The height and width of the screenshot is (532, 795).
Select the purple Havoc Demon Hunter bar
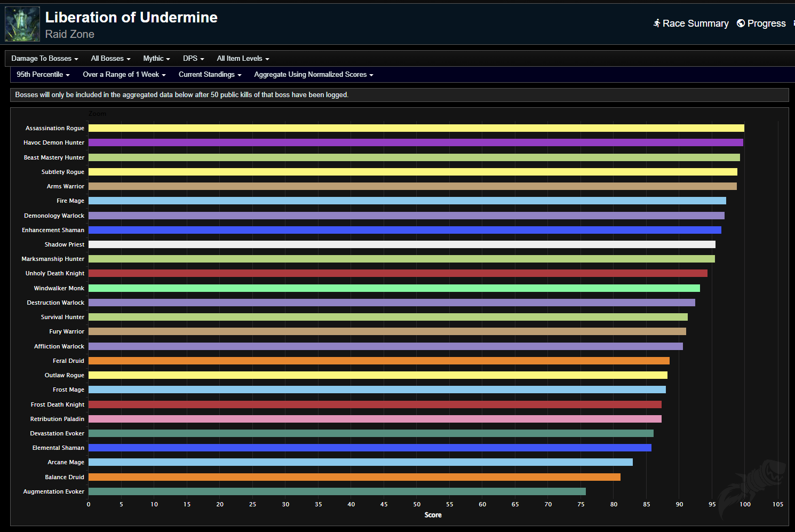(416, 142)
